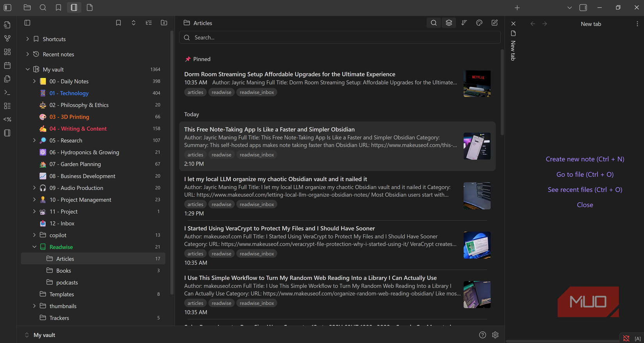Toggle the left sidebar icon in title bar
Image resolution: width=644 pixels, height=343 pixels.
(x=7, y=7)
